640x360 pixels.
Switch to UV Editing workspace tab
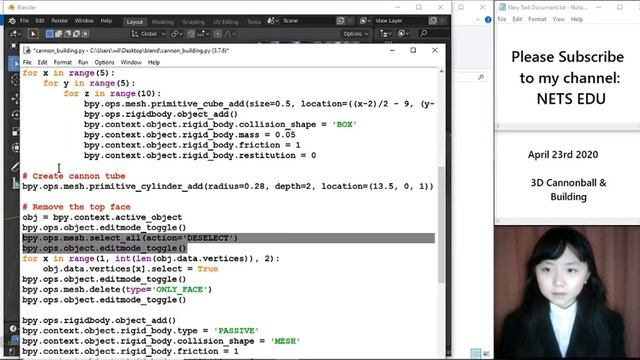coord(226,22)
